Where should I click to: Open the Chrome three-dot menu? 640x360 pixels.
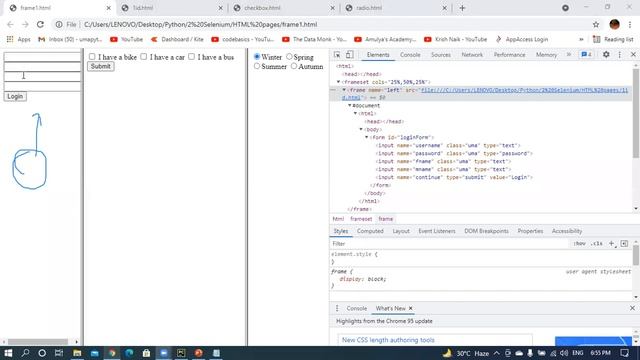tap(630, 24)
